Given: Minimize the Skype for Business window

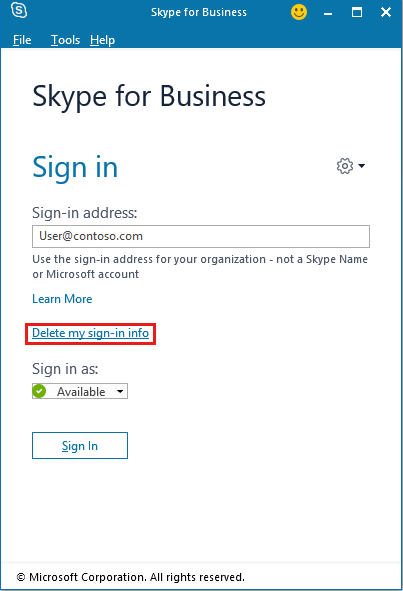Looking at the screenshot, I should tap(328, 13).
